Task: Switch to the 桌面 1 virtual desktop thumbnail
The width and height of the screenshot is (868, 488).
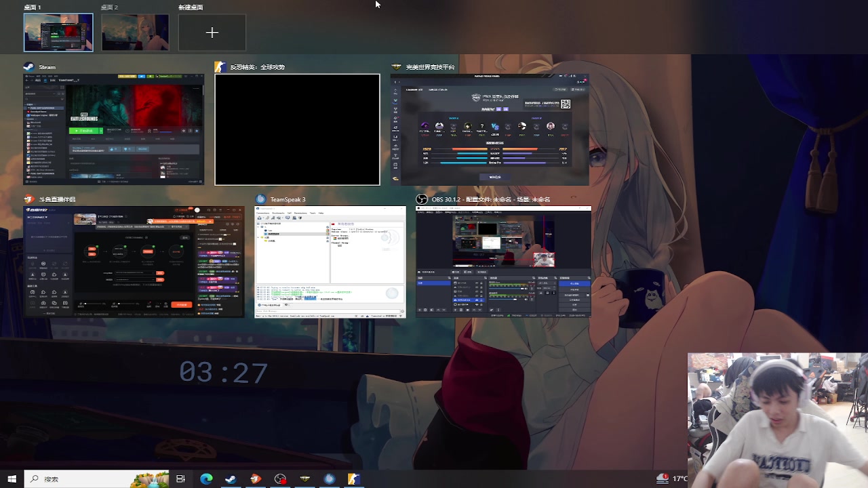Action: click(58, 33)
